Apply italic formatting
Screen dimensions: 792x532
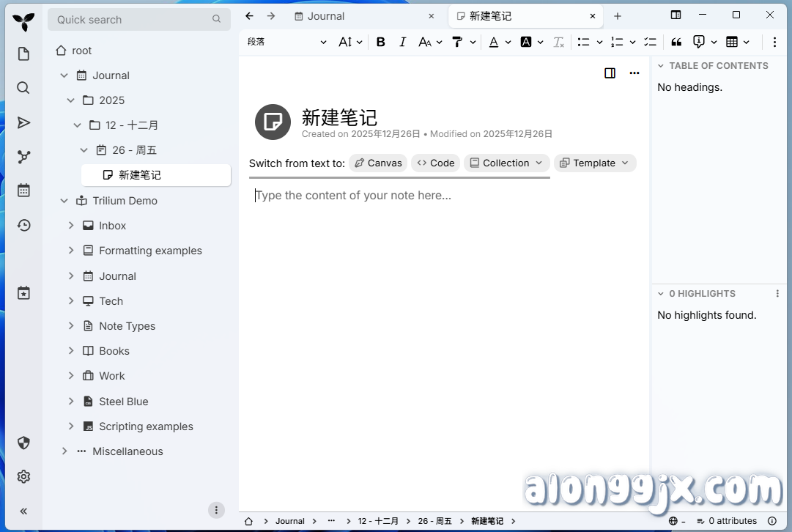tap(403, 42)
